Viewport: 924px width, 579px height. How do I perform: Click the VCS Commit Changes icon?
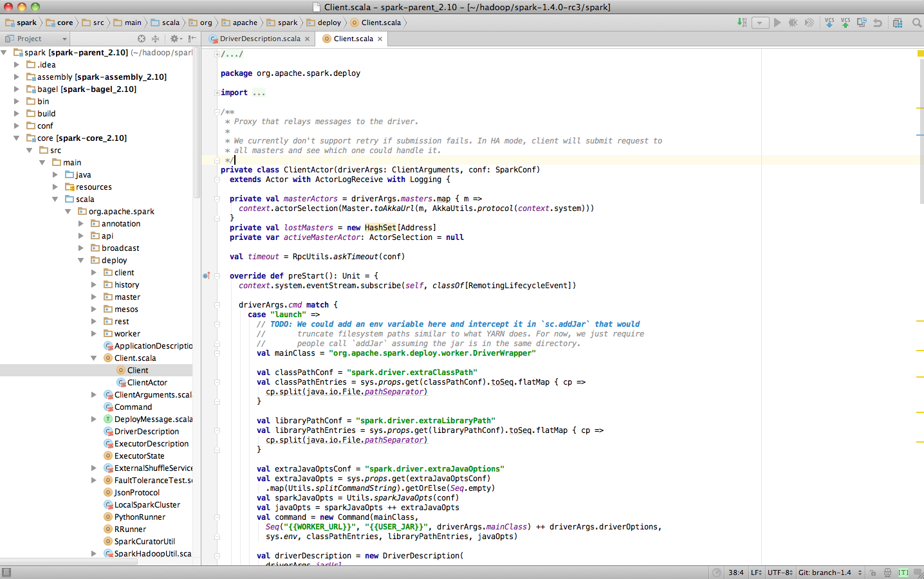[845, 23]
